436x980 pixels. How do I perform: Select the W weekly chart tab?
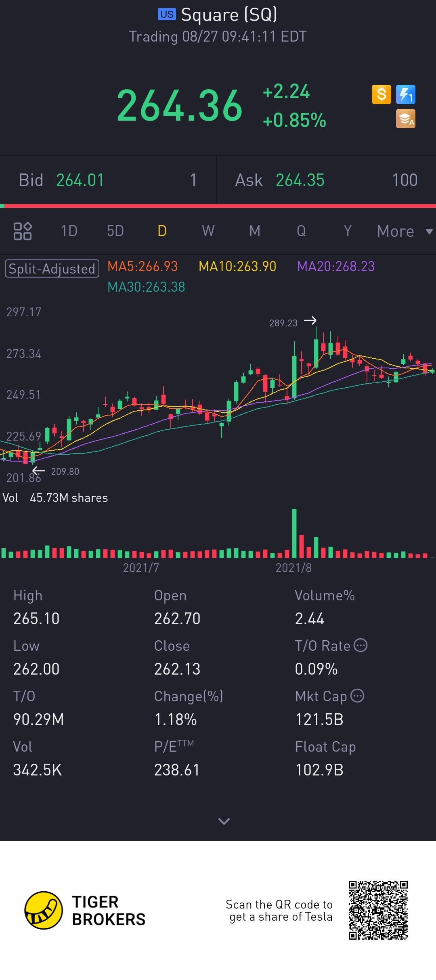coord(208,231)
